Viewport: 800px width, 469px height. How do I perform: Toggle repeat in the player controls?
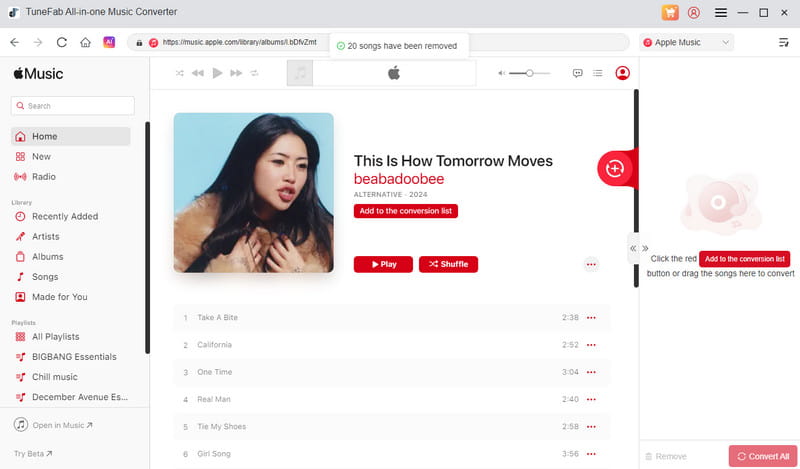[x=254, y=73]
